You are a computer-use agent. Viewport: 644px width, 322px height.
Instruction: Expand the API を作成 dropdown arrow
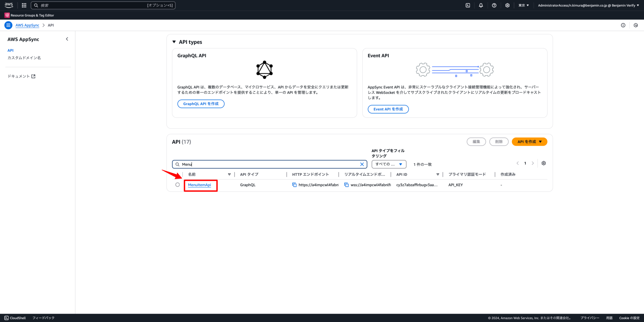(x=540, y=142)
